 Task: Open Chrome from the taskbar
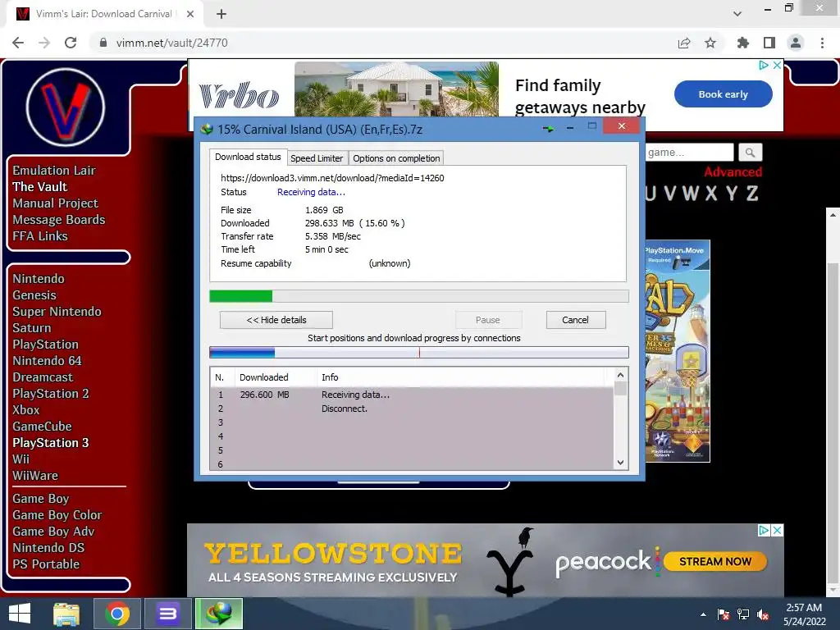(x=117, y=614)
